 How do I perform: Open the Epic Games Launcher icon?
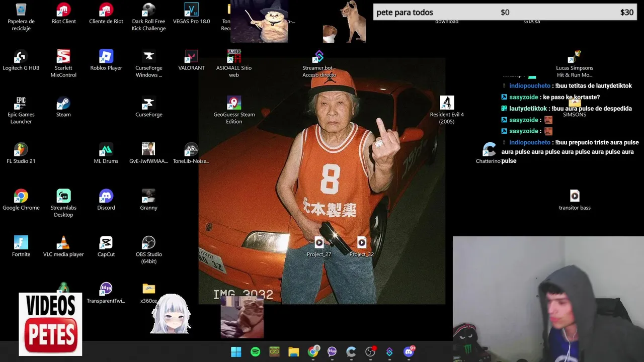tap(21, 110)
